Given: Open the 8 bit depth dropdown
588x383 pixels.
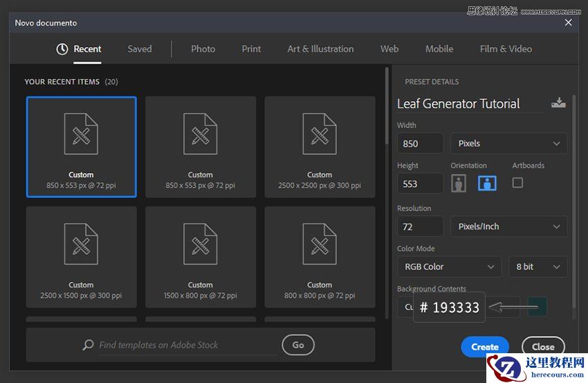Looking at the screenshot, I should (x=538, y=267).
